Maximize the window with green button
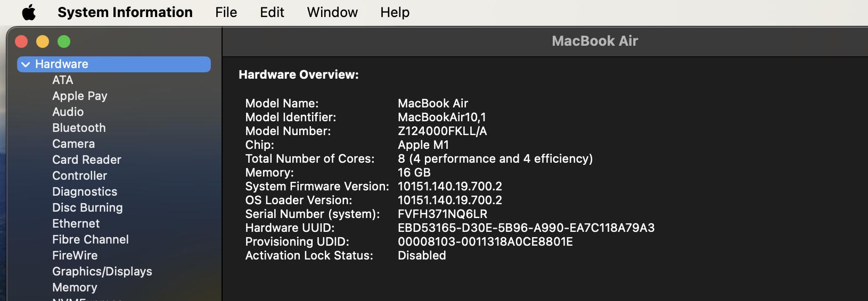This screenshot has height=301, width=868. click(64, 41)
